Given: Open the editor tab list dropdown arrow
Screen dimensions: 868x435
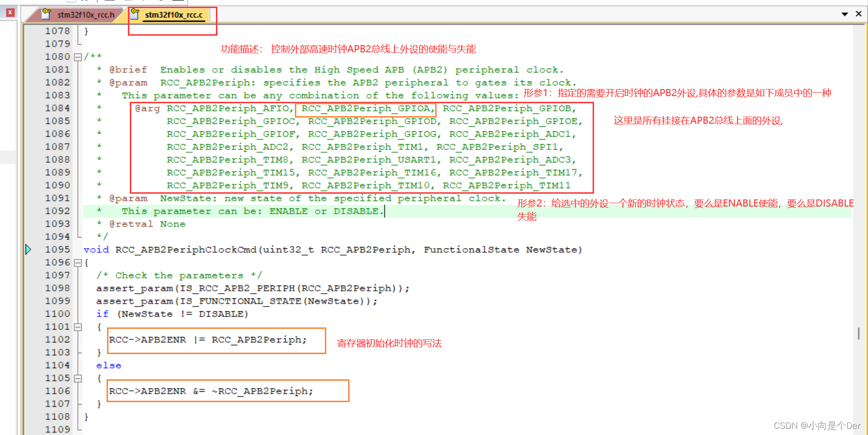Looking at the screenshot, I should coord(845,14).
